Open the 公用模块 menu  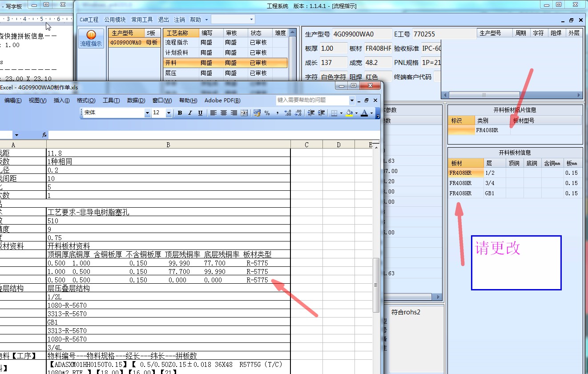click(x=115, y=20)
